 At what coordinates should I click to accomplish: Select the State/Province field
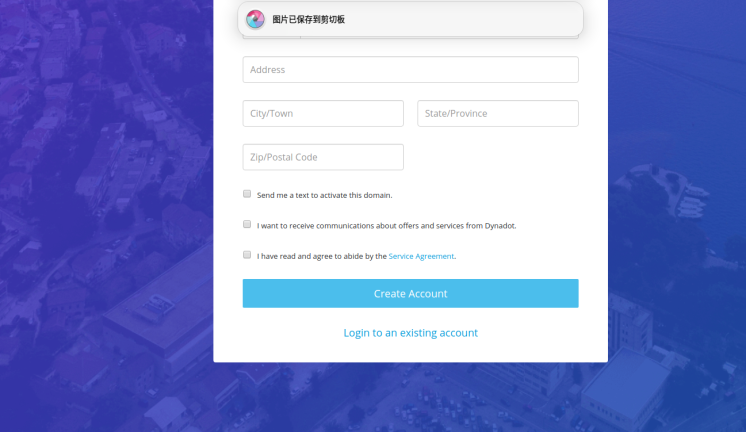pos(497,114)
